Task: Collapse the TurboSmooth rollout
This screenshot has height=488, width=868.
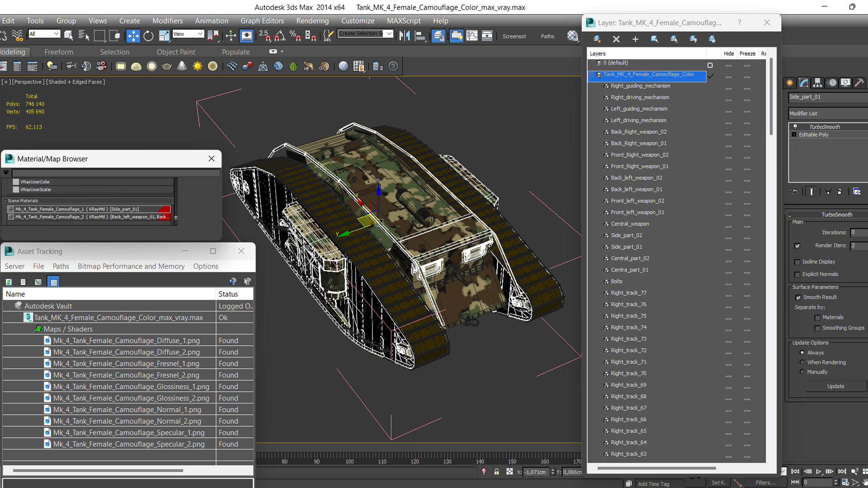Action: point(789,215)
